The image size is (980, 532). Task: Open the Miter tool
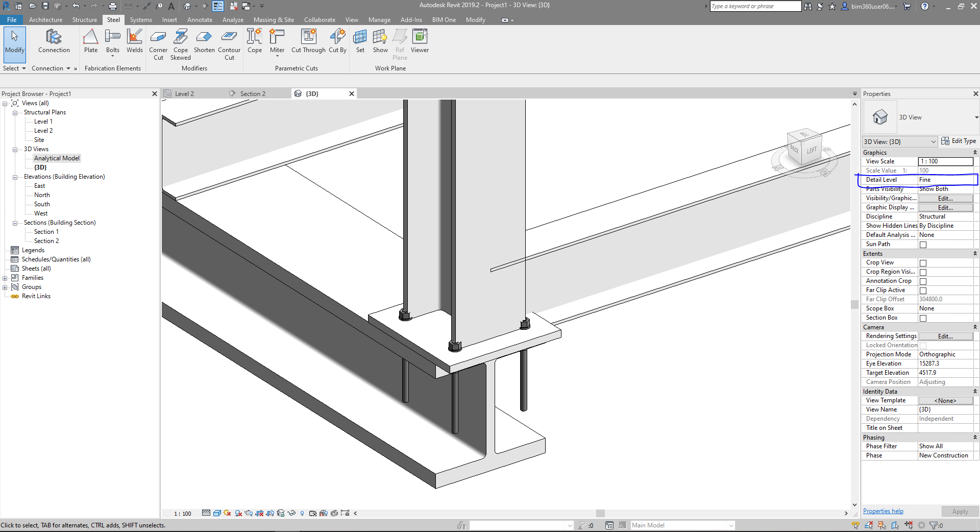coord(277,41)
